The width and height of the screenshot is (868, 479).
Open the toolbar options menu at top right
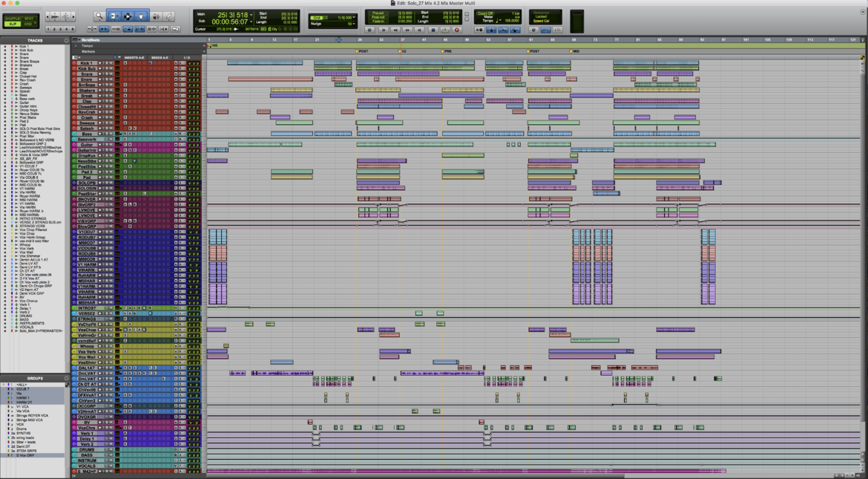(863, 12)
